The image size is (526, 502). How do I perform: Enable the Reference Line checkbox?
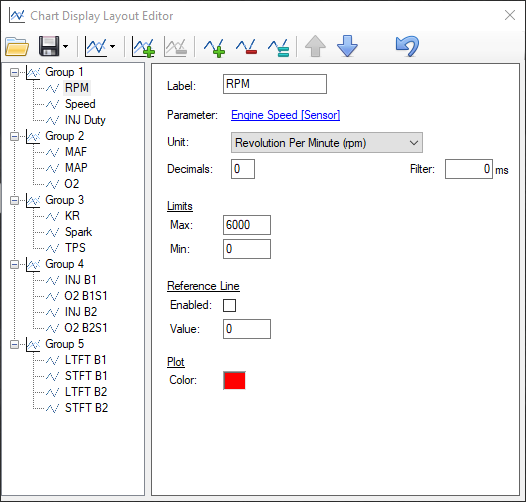click(229, 305)
